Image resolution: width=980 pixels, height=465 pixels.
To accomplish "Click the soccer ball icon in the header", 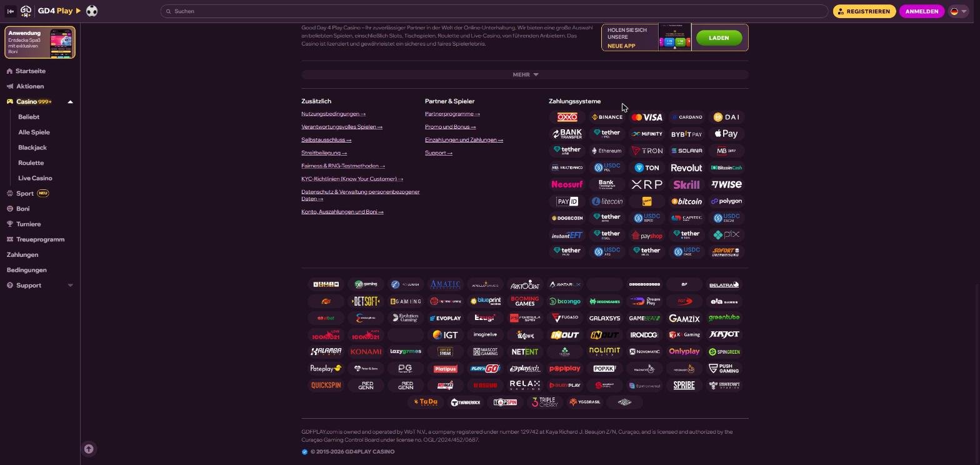I will point(91,11).
